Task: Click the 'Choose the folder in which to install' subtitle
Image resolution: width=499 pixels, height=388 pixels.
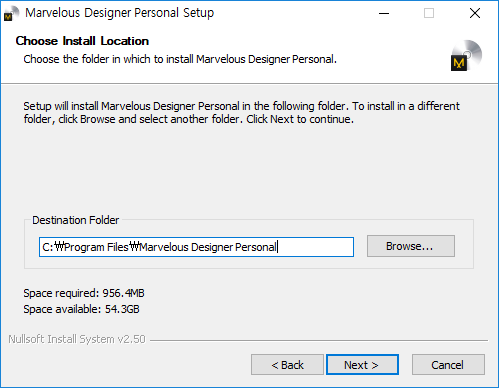Action: (180, 59)
